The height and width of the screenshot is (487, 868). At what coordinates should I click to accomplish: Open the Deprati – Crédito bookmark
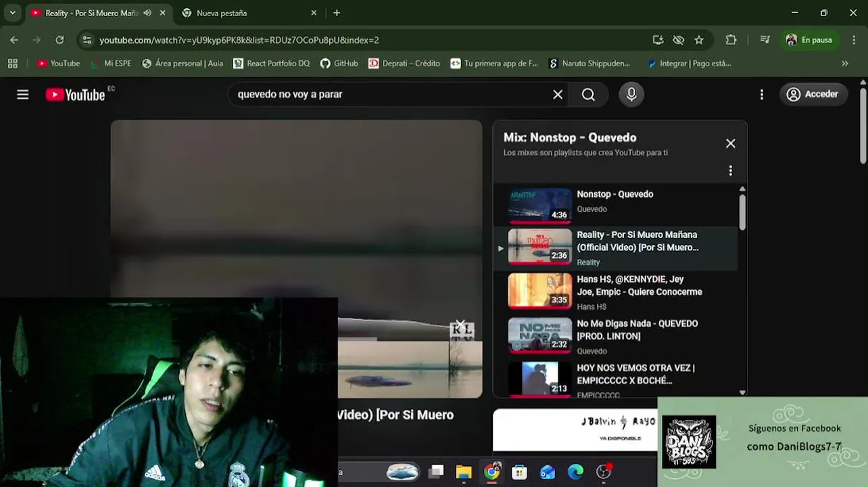click(x=404, y=64)
